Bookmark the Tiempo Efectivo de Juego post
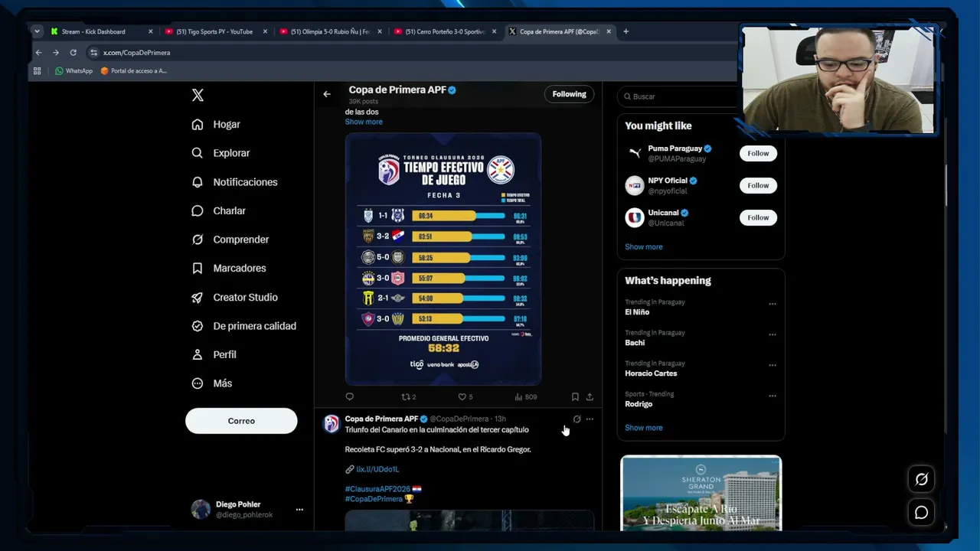 coord(575,396)
